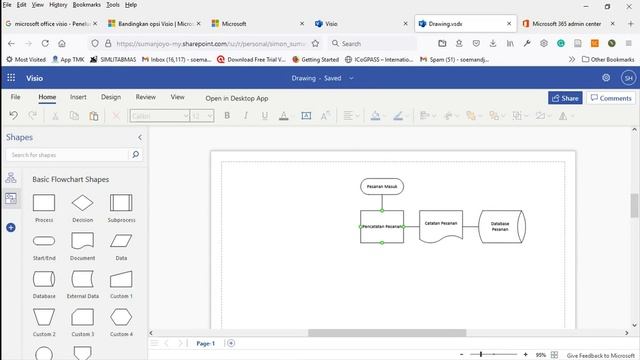Switch to the Design ribbon tab
The image size is (640, 360).
(111, 97)
